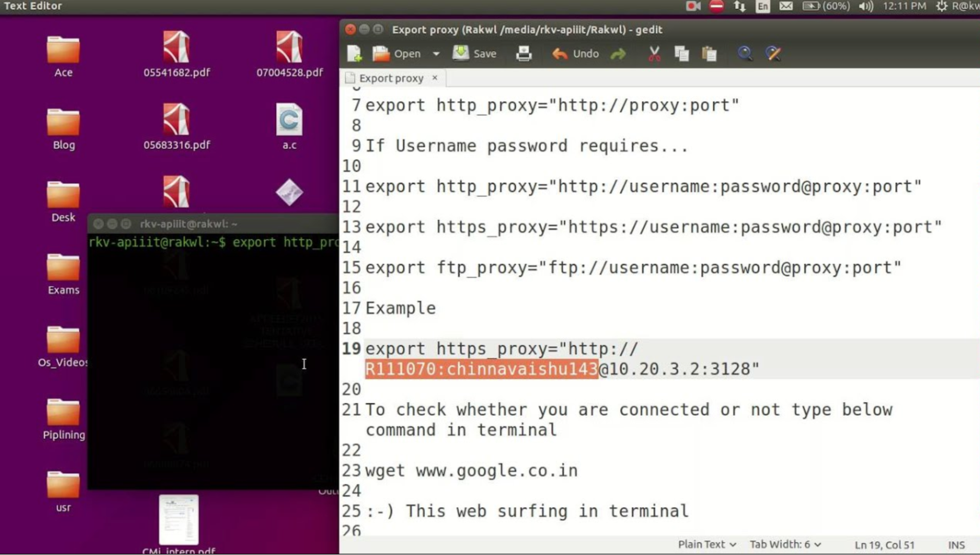Open the mail envelope indicator in top panel
980x555 pixels.
point(785,6)
